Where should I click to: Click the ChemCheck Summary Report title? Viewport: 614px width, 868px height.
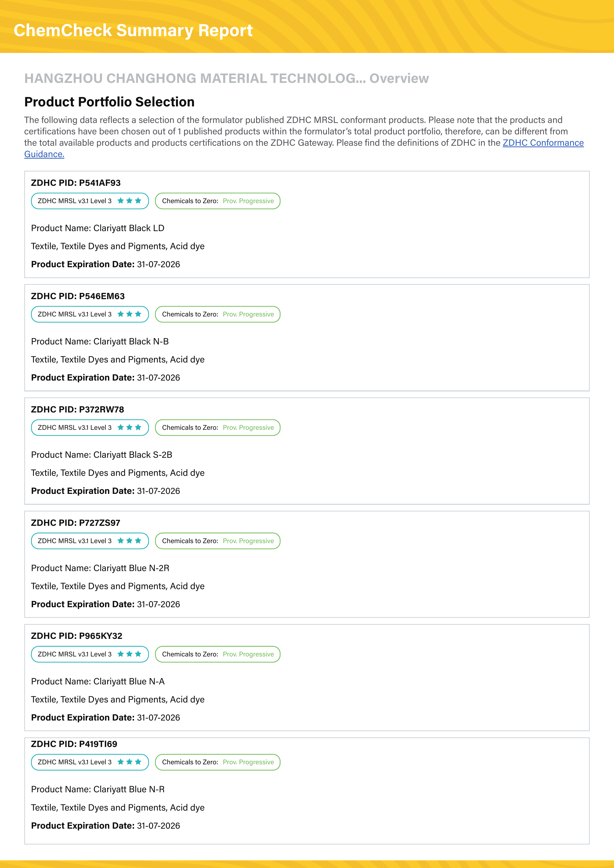pos(133,30)
